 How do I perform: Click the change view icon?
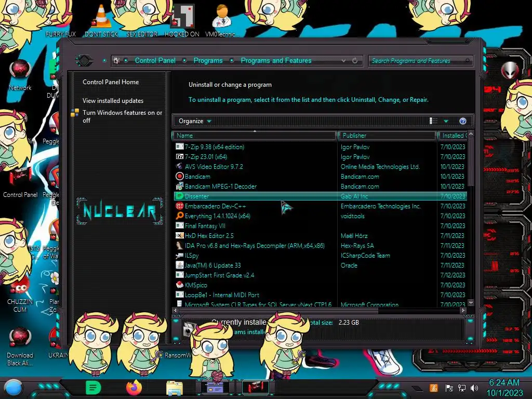pyautogui.click(x=434, y=121)
